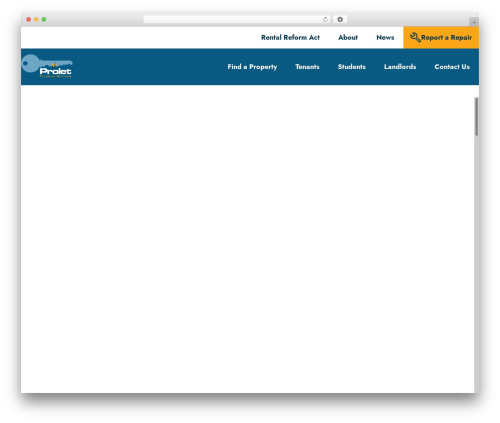Click the vertical scrollbar thumb

pyautogui.click(x=477, y=117)
